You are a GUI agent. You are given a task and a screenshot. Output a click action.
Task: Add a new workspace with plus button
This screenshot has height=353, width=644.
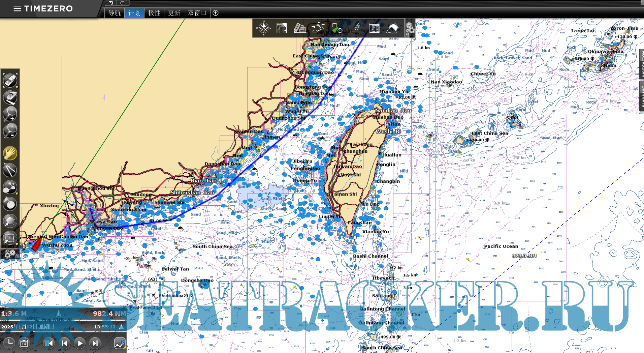[216, 13]
